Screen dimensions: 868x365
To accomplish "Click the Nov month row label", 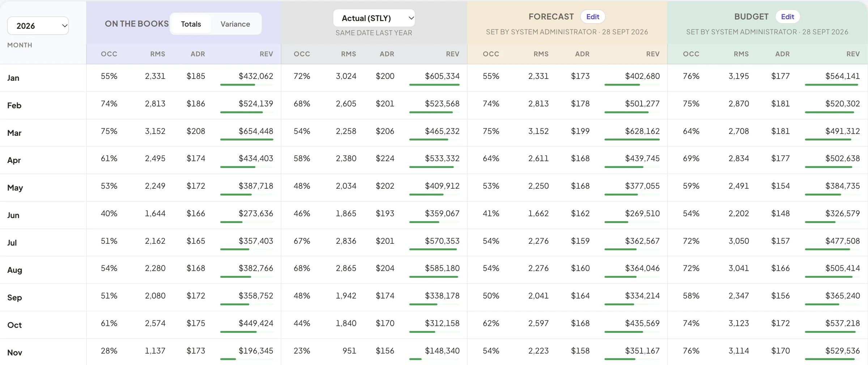I will 15,352.
